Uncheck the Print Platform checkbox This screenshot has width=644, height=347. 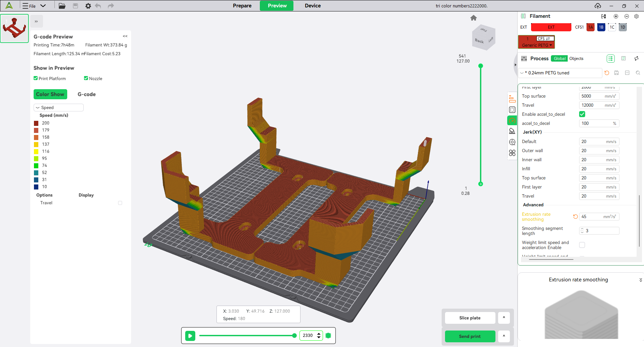click(36, 78)
